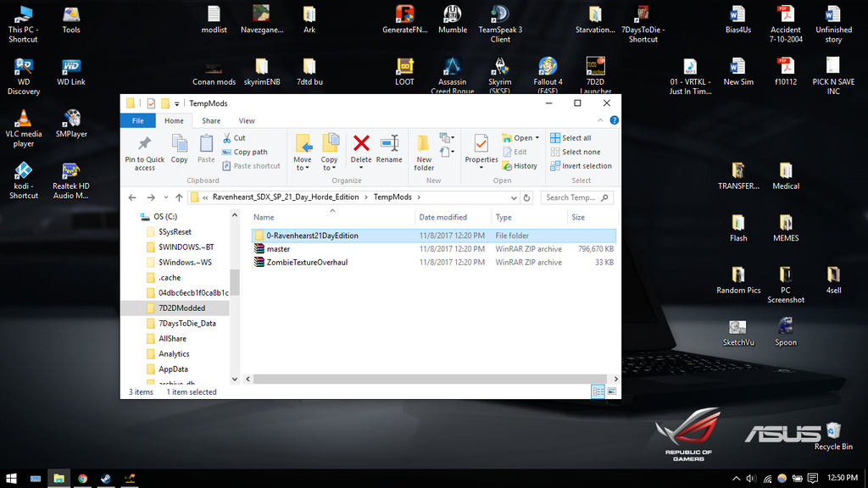Image resolution: width=868 pixels, height=488 pixels.
Task: Go back with the Back arrow
Action: point(131,197)
